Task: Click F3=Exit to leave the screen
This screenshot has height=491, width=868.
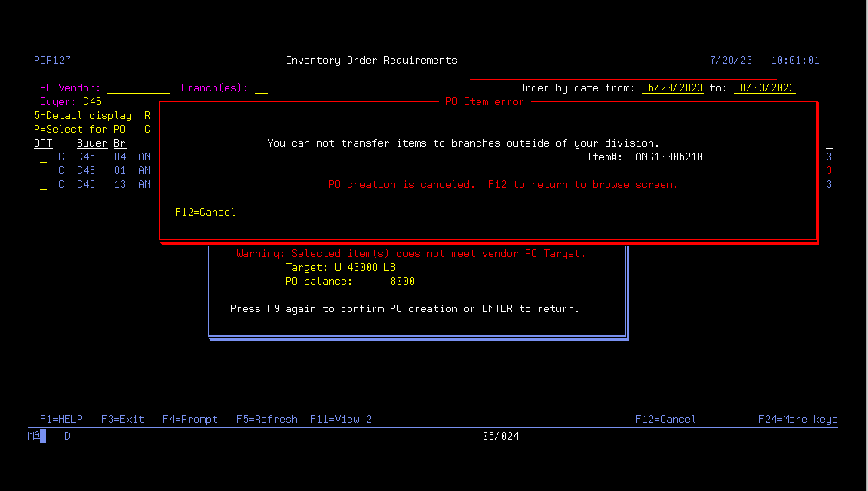Action: pos(123,420)
